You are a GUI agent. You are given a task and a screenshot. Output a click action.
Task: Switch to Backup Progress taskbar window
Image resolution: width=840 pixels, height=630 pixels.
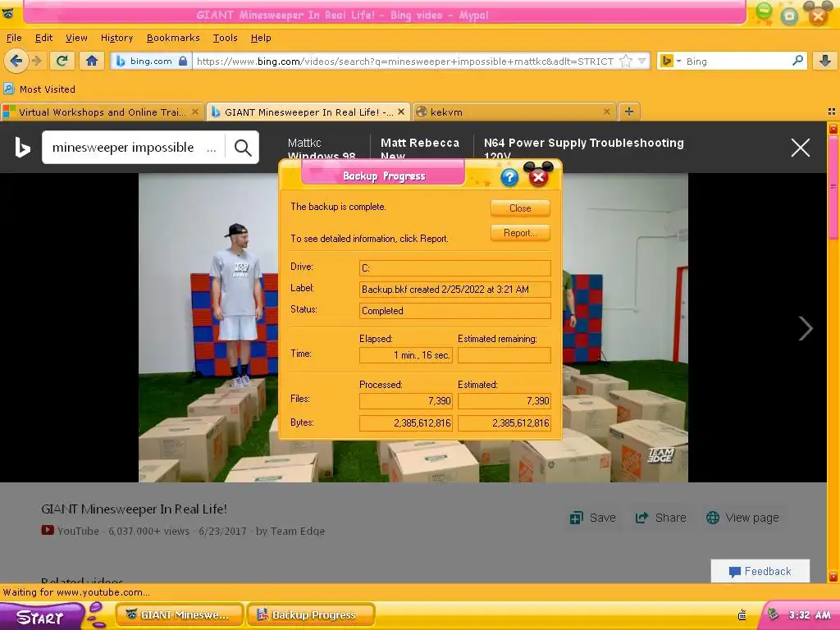[311, 615]
